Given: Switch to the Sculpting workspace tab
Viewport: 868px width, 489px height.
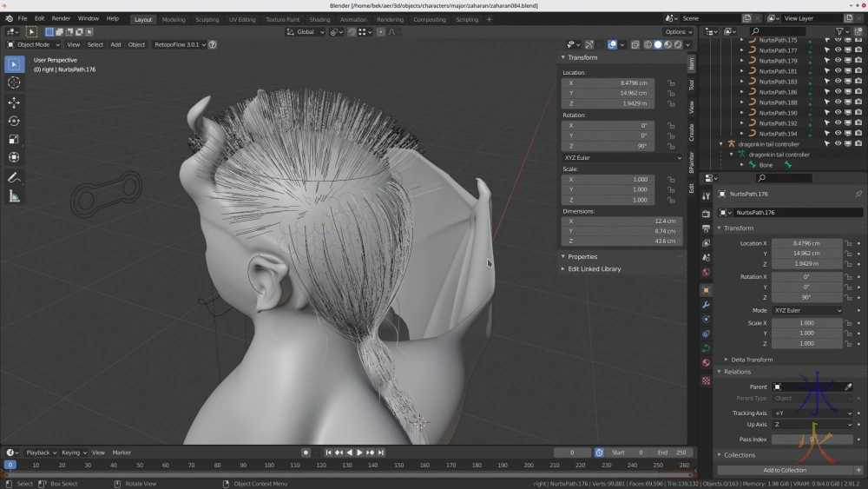Looking at the screenshot, I should [x=207, y=19].
